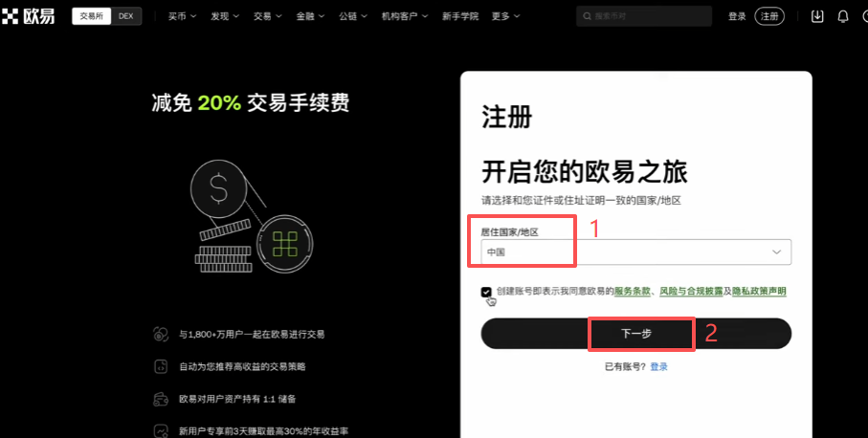Image resolution: width=868 pixels, height=438 pixels.
Task: Click the OKX 欧易 logo
Action: (28, 16)
